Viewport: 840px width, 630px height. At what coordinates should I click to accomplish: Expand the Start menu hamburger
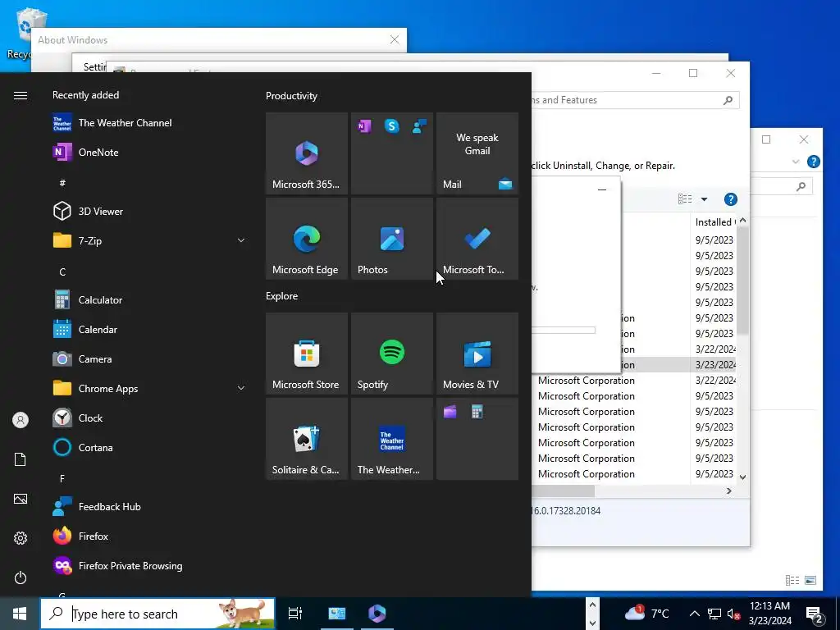(21, 95)
